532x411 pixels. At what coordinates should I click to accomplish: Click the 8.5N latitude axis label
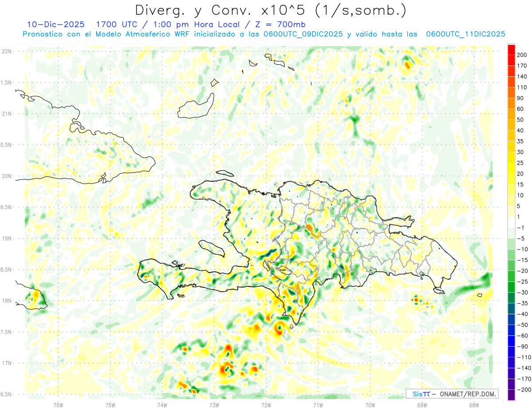pyautogui.click(x=7, y=270)
